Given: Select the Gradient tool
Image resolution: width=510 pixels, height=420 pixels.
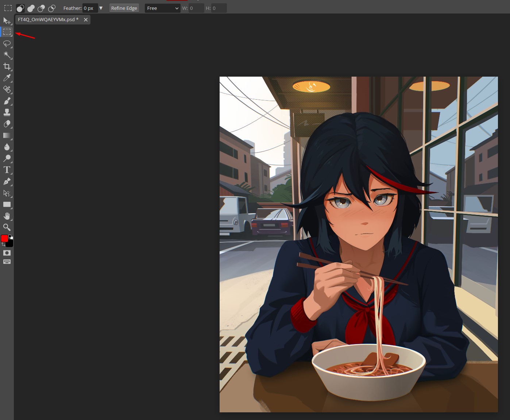Looking at the screenshot, I should (x=7, y=135).
